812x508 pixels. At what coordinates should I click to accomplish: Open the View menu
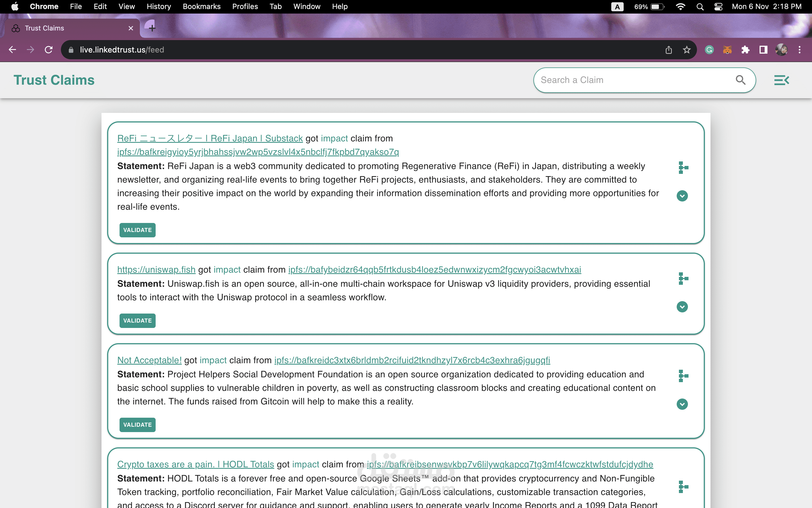[127, 6]
